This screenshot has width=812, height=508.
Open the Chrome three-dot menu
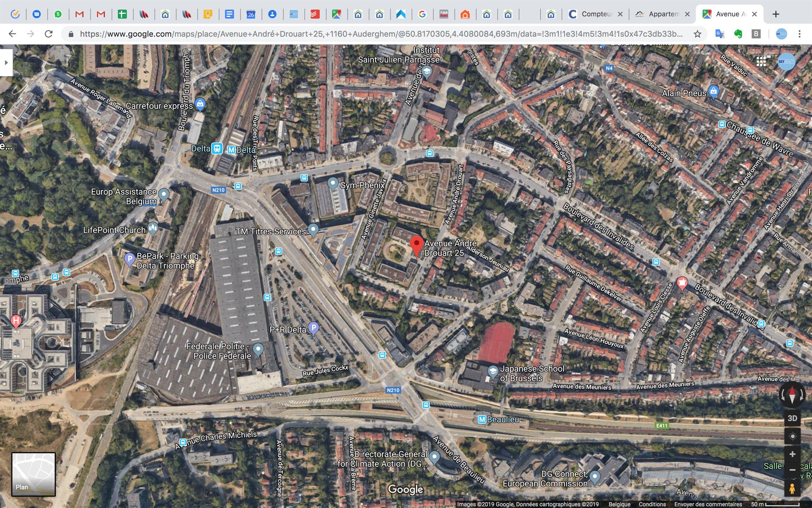[799, 34]
